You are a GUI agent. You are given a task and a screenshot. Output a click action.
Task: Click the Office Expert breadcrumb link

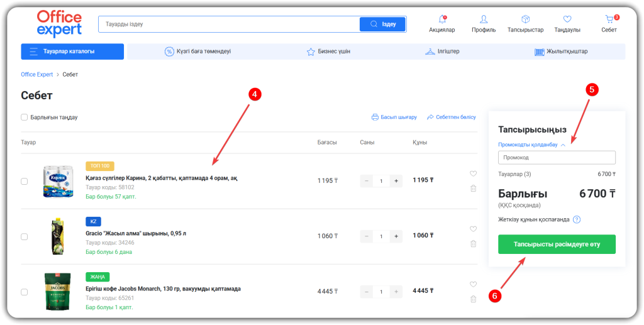tap(37, 75)
